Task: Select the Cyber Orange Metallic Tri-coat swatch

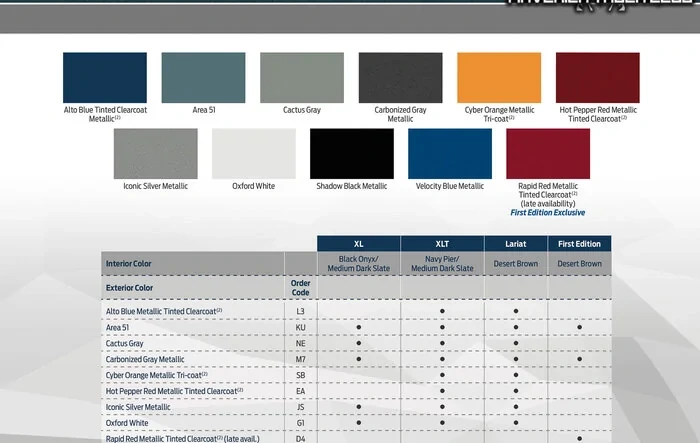Action: [x=499, y=78]
